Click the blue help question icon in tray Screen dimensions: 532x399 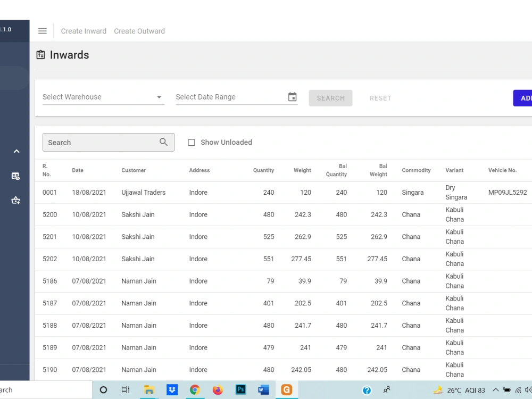click(x=367, y=390)
